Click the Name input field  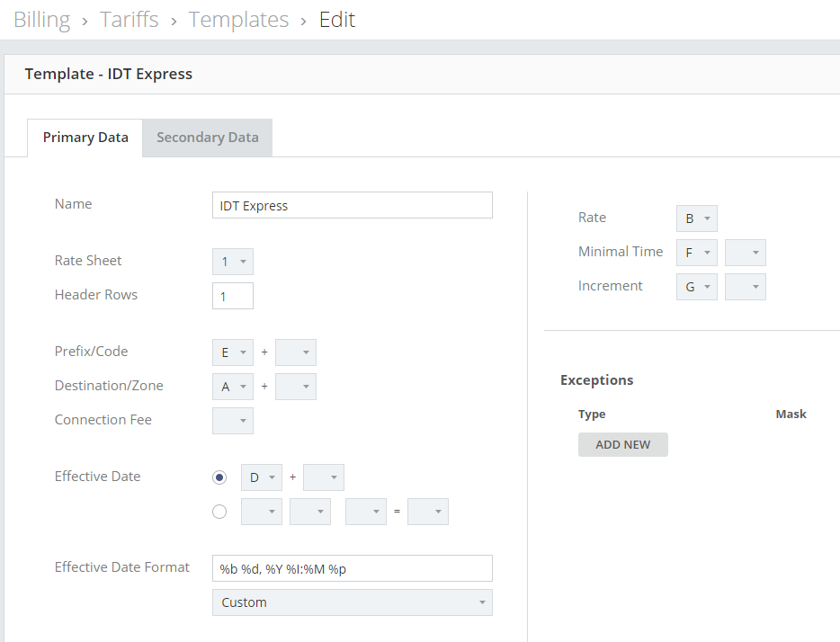352,205
